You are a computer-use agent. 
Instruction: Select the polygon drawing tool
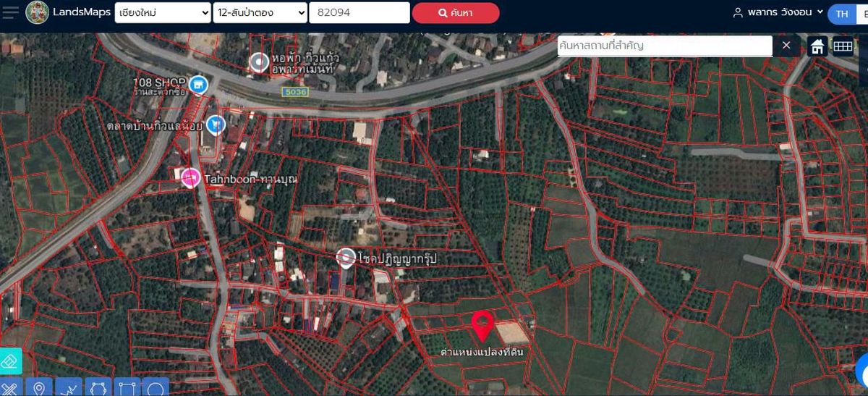[x=98, y=388]
